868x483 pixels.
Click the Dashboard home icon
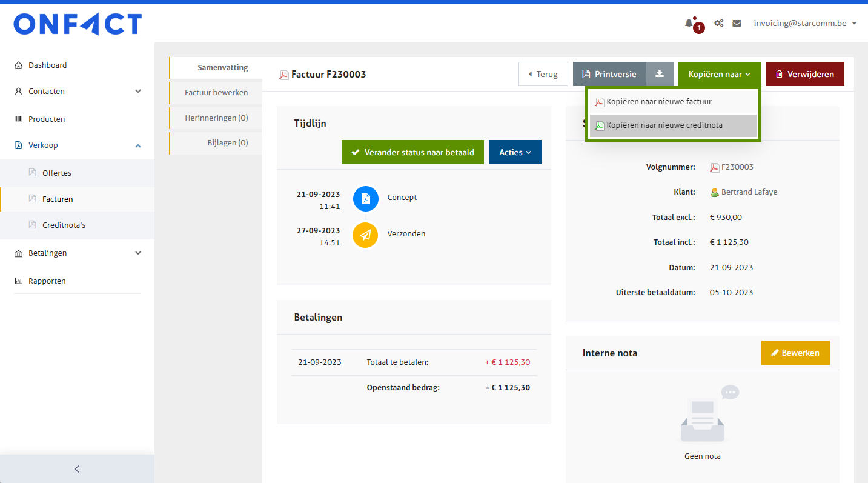click(x=18, y=65)
